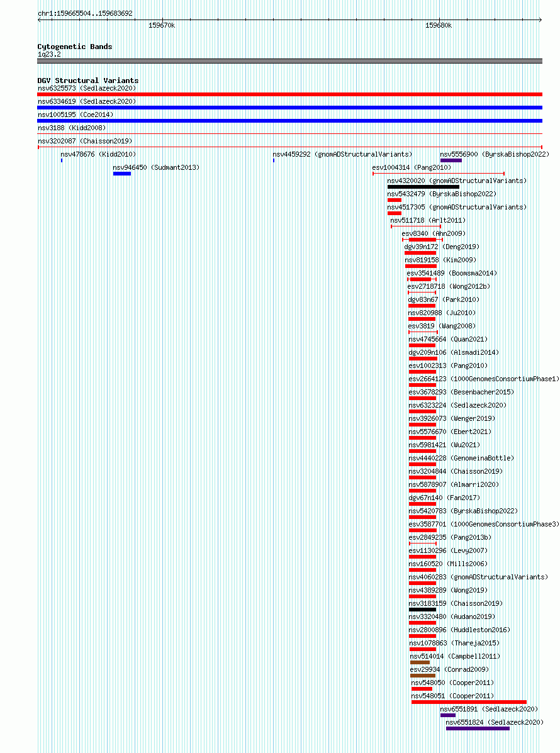Screen dimensions: 560x753
Task: Select nsv6323224 (Sedlazeck2020) label
Action: (457, 405)
